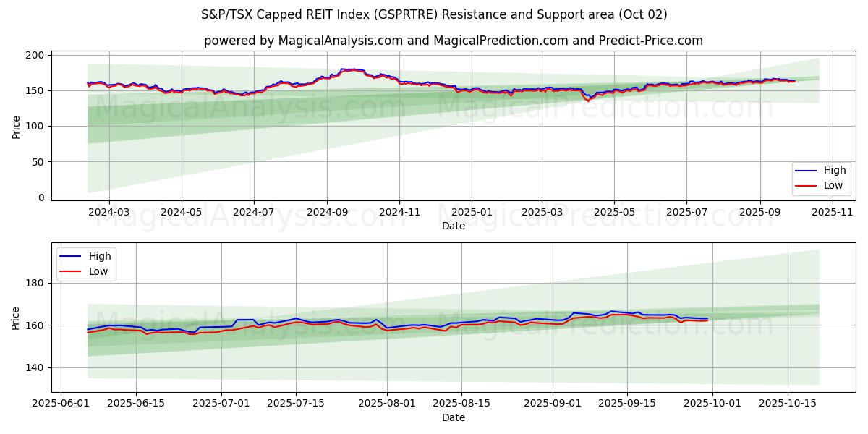Click the 2024-09 tick on the upper x-axis
The width and height of the screenshot is (868, 434).
pyautogui.click(x=326, y=211)
